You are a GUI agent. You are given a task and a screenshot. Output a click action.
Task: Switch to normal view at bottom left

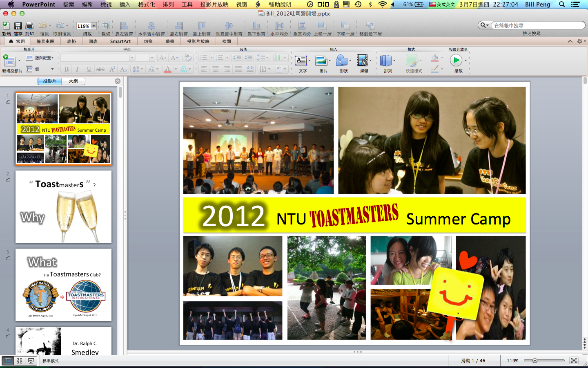pyautogui.click(x=8, y=361)
